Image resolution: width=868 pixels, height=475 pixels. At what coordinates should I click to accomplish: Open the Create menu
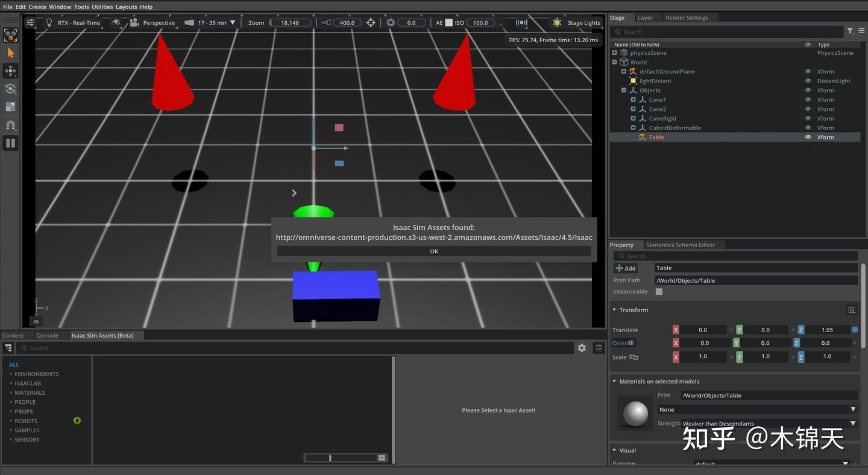tap(37, 7)
